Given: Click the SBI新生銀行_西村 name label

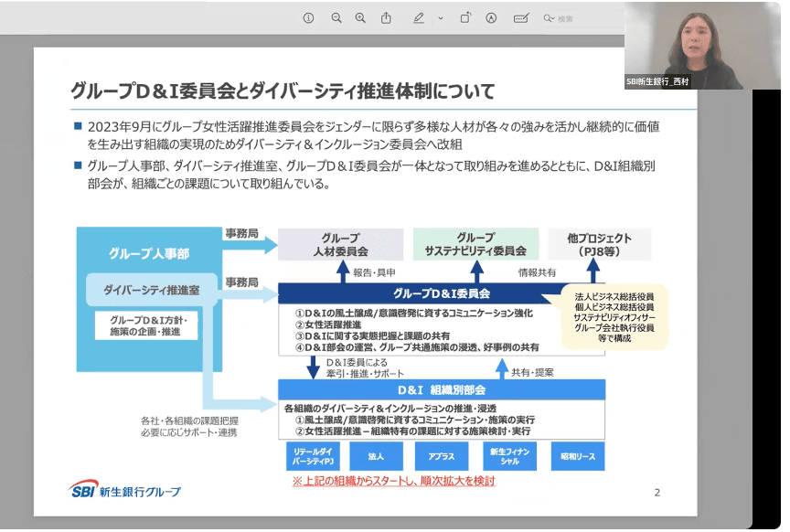Looking at the screenshot, I should pos(657,80).
